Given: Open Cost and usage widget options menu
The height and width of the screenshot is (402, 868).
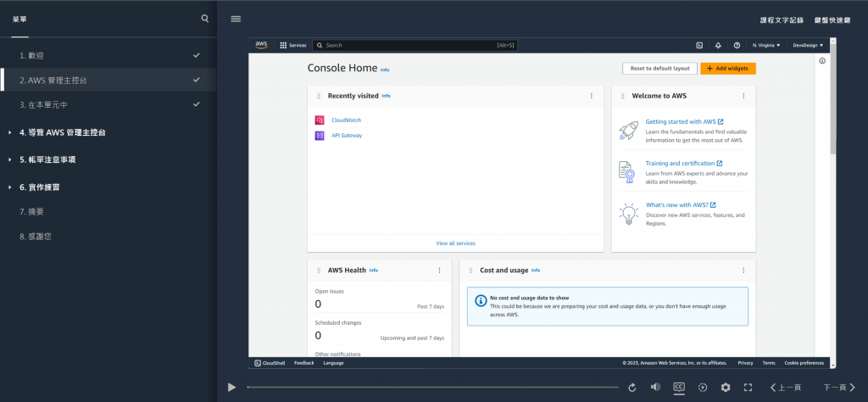Looking at the screenshot, I should click(743, 271).
